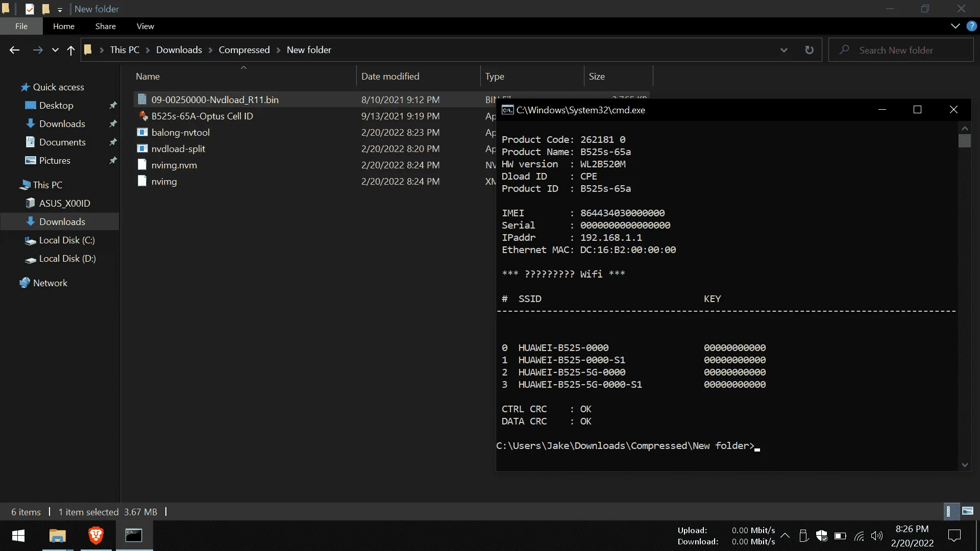The image size is (980, 551).
Task: Sort files by the Size column
Action: [x=618, y=76]
